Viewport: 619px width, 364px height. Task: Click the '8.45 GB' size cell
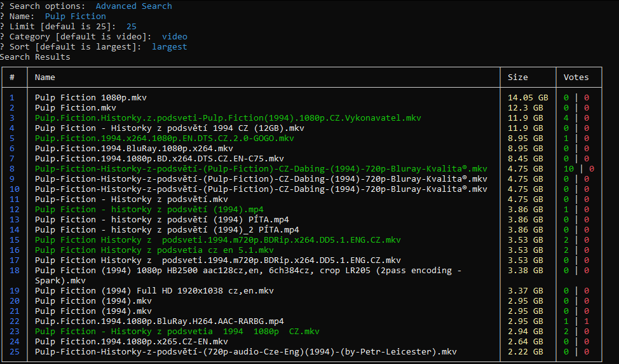pos(526,159)
